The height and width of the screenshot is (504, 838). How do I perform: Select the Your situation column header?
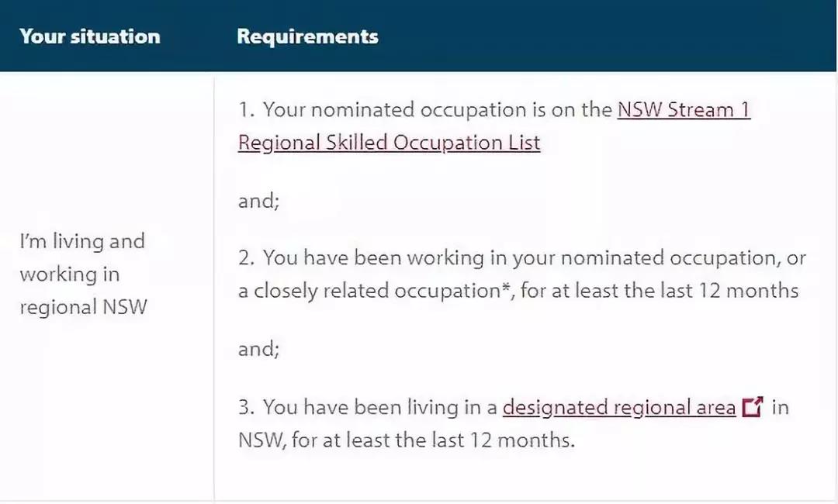coord(90,36)
